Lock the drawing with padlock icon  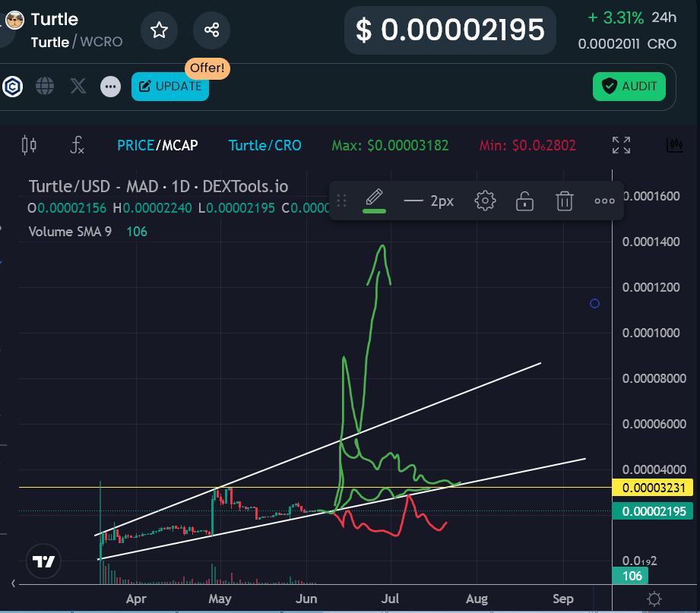click(x=524, y=201)
